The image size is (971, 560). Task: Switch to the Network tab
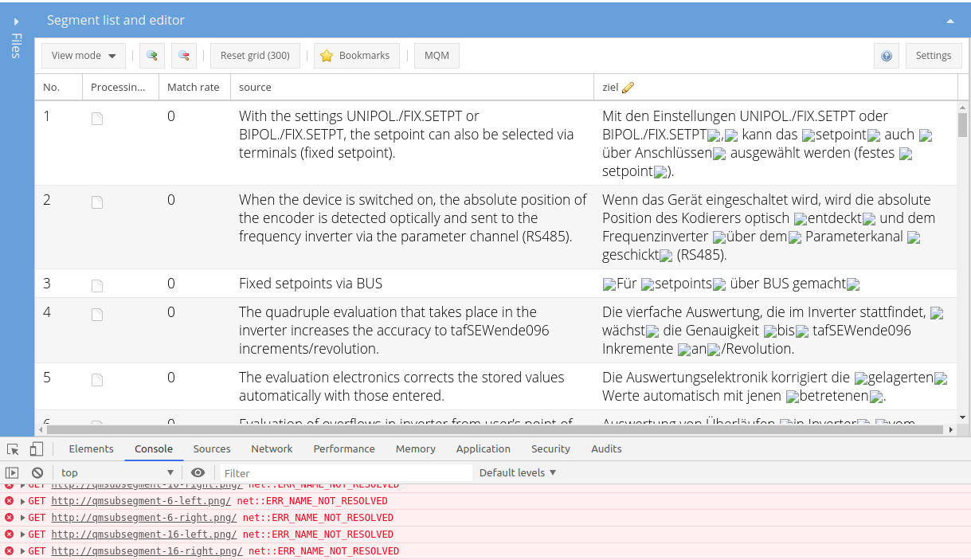click(x=272, y=449)
